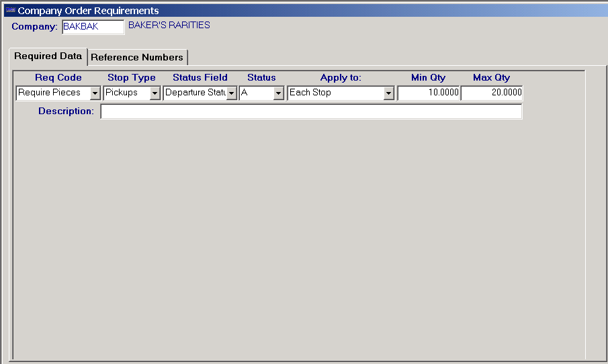Click the BAKER'S RARITIES company name

click(x=169, y=26)
